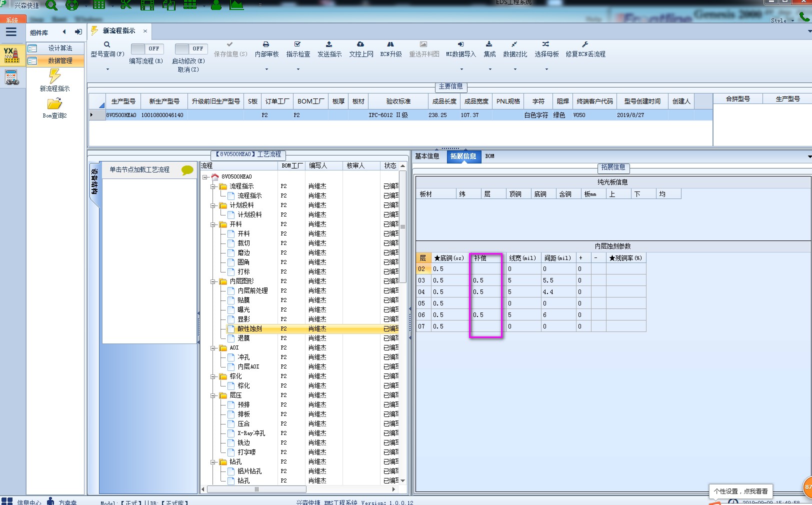Click the hamburger menu icon
812x505 pixels.
point(11,32)
